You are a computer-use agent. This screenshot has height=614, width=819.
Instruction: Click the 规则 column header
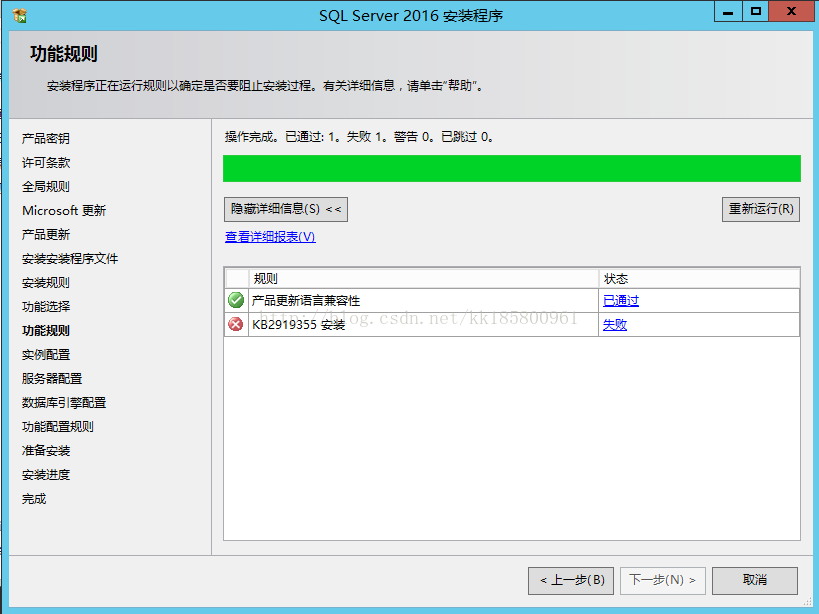(x=424, y=279)
